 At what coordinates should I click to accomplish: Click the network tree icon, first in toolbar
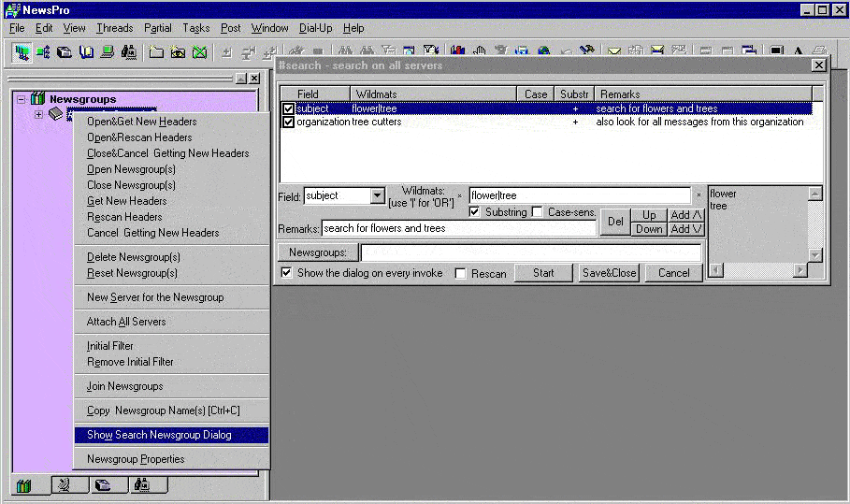click(22, 52)
